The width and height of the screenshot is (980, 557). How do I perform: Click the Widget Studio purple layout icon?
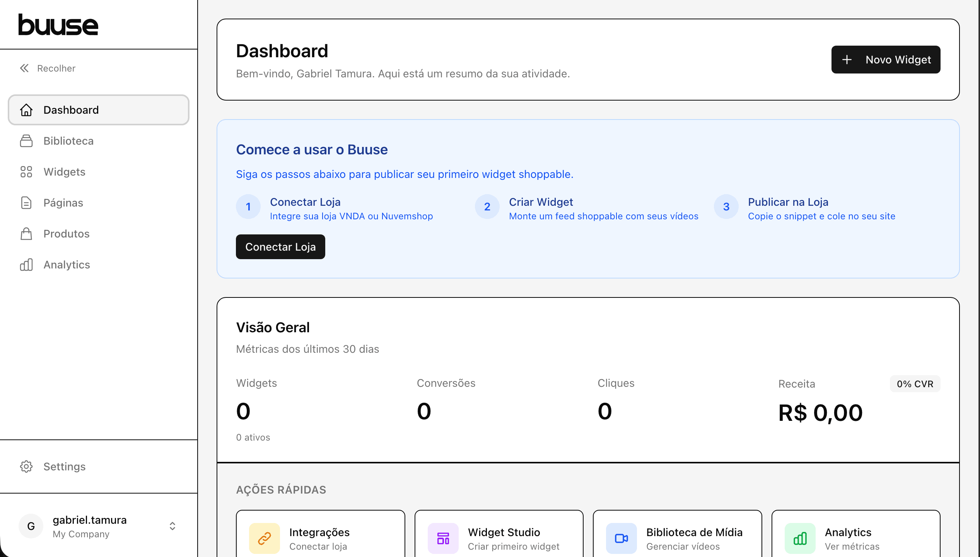coord(443,538)
